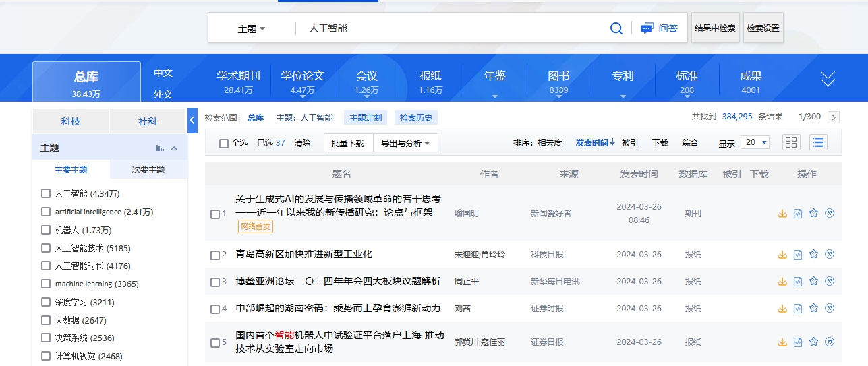Open the 主题 search field dropdown
The width and height of the screenshot is (868, 366).
[252, 29]
